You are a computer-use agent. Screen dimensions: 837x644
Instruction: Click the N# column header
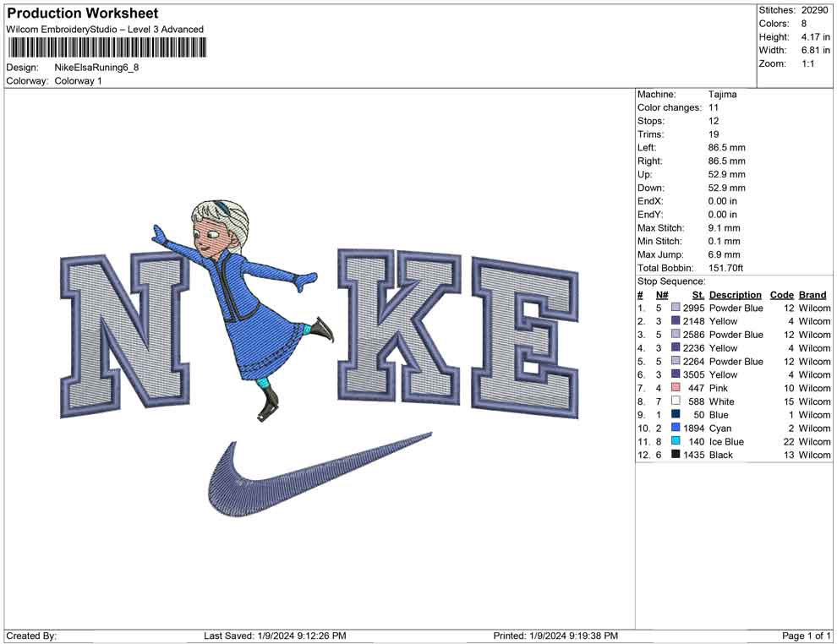(x=662, y=294)
